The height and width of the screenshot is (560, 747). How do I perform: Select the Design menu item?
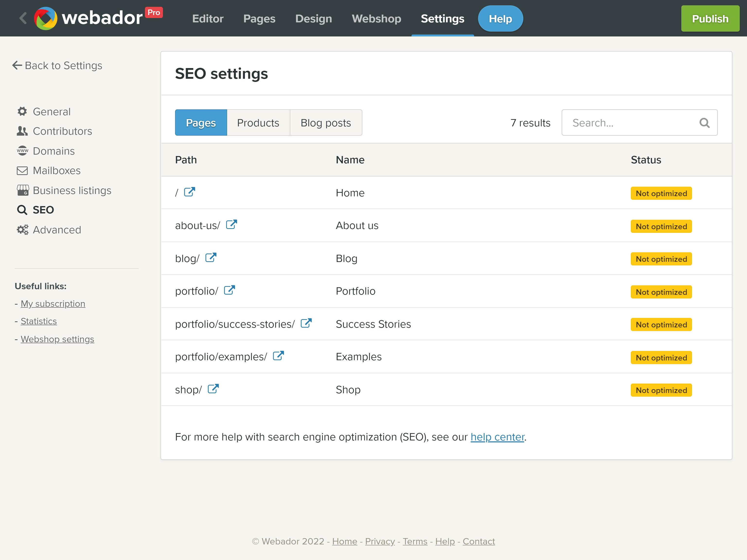coord(313,18)
